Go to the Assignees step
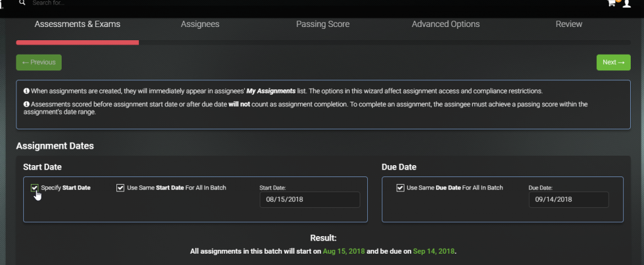This screenshot has width=644, height=265. [200, 24]
